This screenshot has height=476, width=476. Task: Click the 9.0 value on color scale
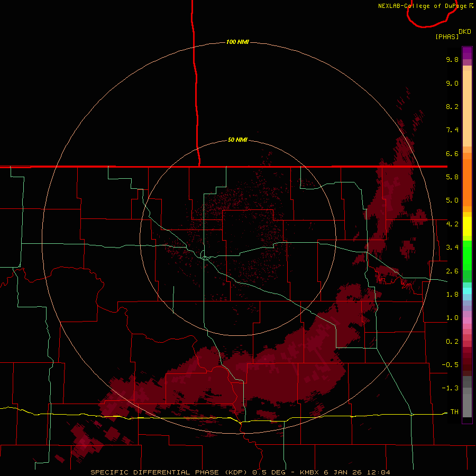452,83
